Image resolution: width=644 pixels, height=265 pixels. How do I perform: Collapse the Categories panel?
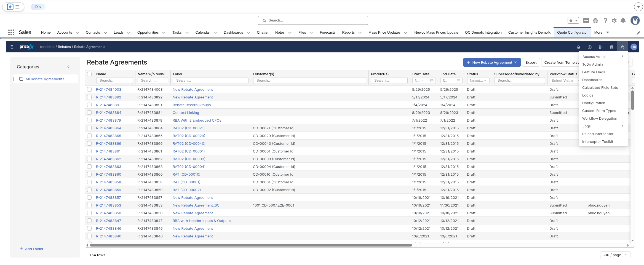pos(68,67)
